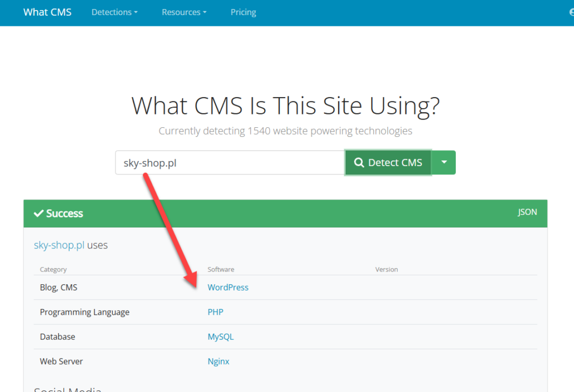Click the Success checkmark icon
Viewport: 574px width, 392px height.
point(39,214)
